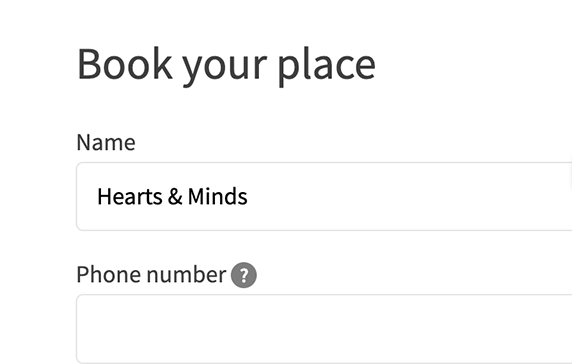
Task: Place cursor on the word 'Minds'
Action: tap(217, 197)
